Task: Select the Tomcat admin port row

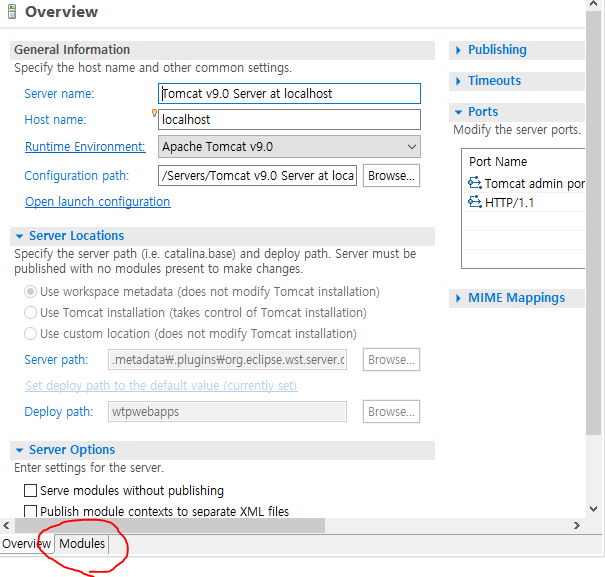Action: coord(524,183)
